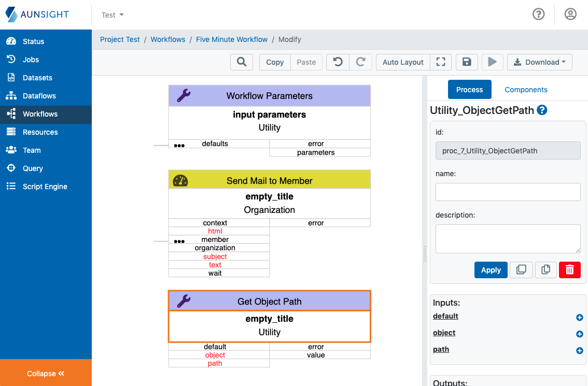
Task: Open Dataflows from the sidebar
Action: [x=39, y=96]
